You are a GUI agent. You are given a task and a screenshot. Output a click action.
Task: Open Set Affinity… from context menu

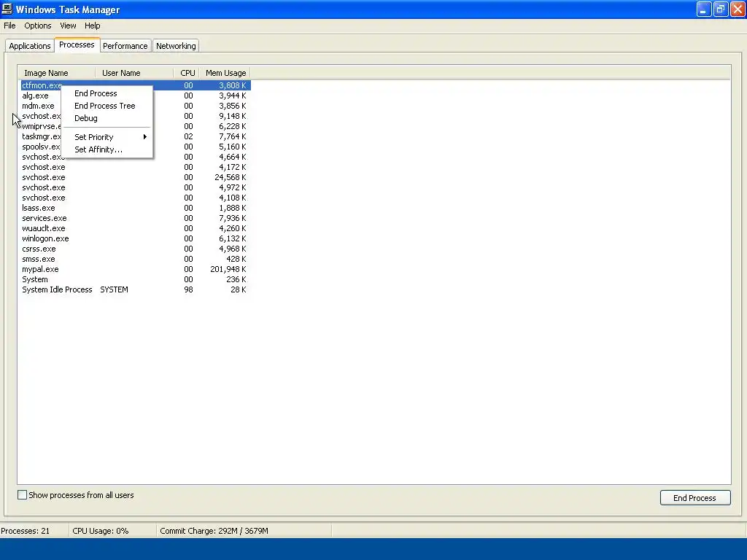[x=108, y=149]
